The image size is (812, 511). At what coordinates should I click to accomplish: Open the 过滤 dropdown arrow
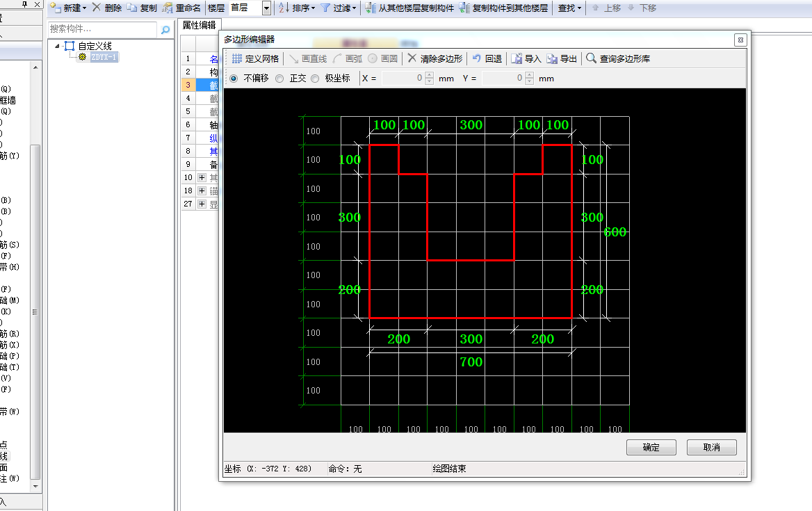355,8
